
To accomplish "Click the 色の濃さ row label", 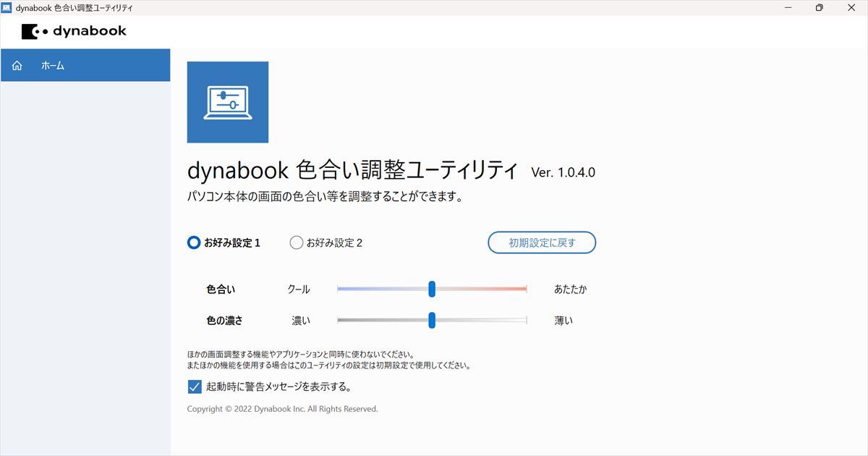I will [224, 320].
